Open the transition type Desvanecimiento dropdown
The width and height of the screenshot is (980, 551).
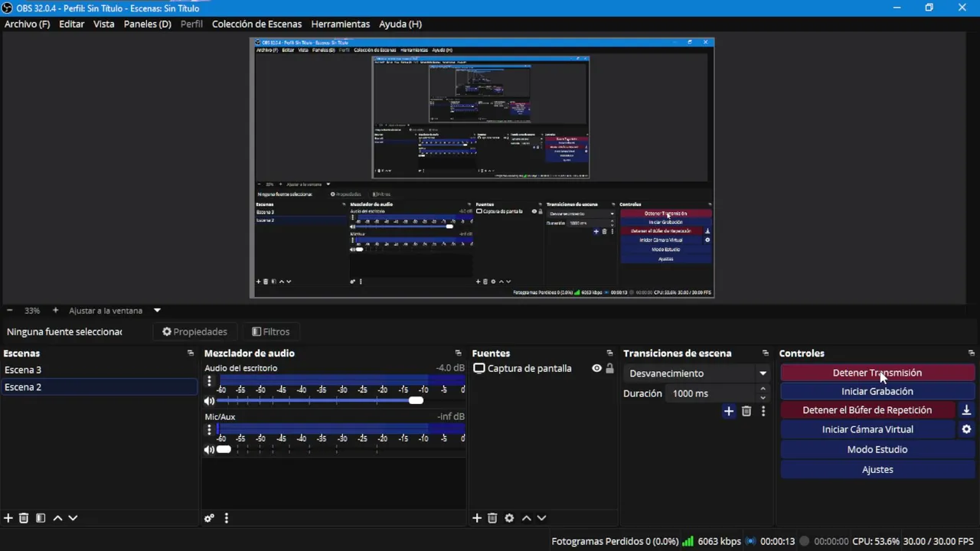click(697, 373)
